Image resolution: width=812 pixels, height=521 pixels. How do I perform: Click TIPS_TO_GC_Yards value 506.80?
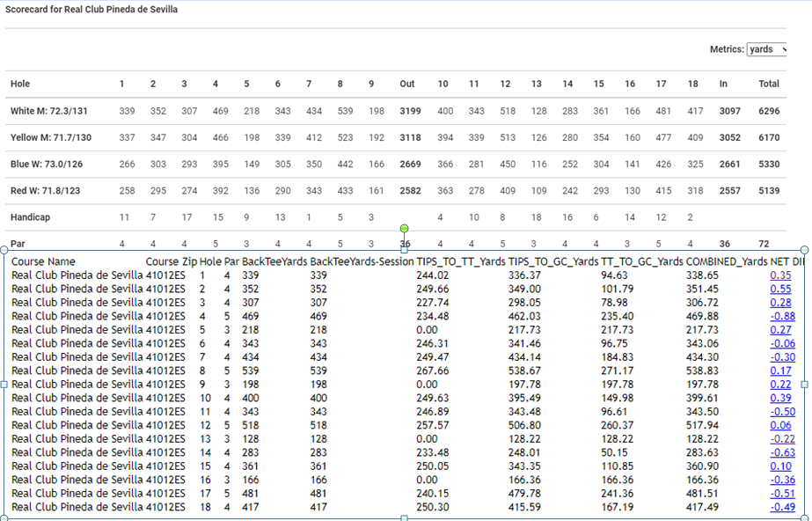click(524, 425)
